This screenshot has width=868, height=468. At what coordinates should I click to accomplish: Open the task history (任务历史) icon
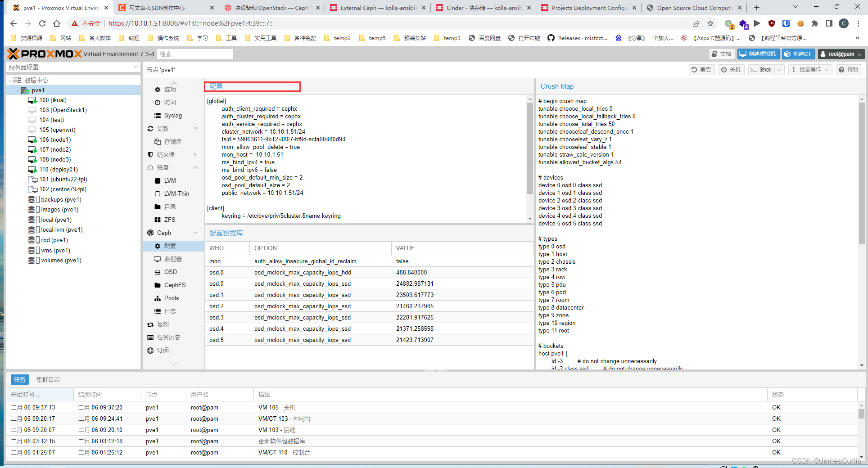pos(150,337)
